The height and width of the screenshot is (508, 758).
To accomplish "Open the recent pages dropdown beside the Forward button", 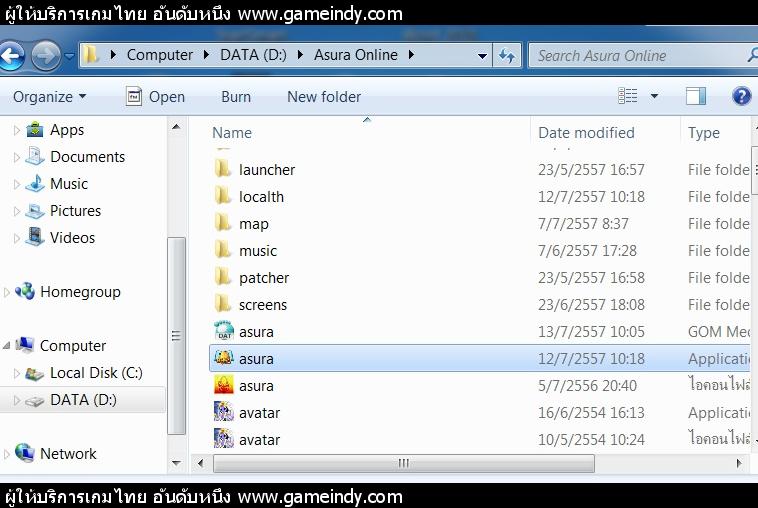I will coord(70,56).
